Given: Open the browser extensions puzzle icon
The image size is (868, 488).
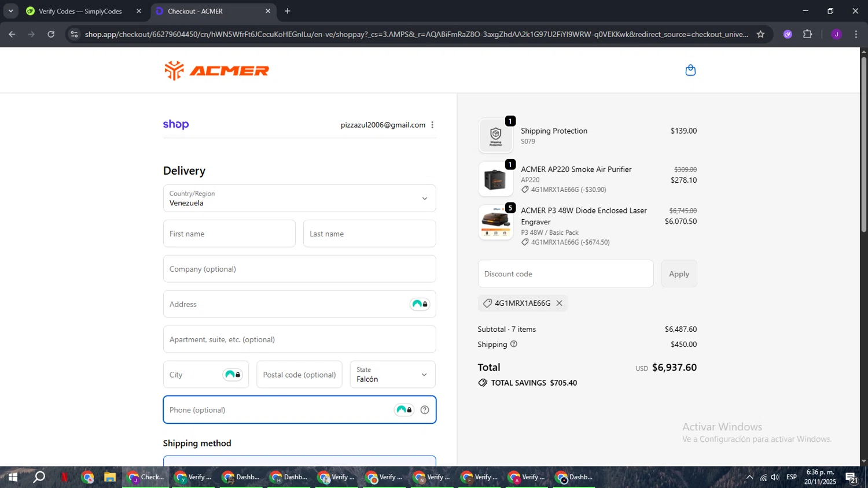Looking at the screenshot, I should (x=808, y=34).
